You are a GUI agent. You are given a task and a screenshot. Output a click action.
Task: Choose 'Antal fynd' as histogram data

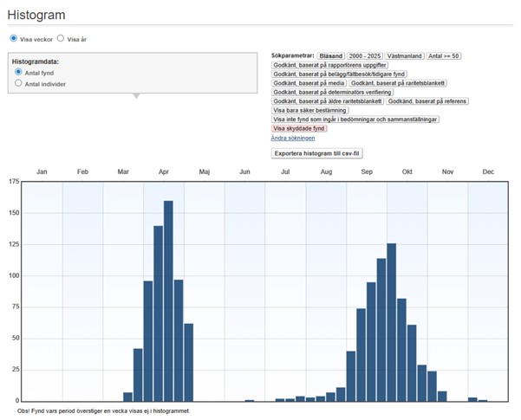click(x=19, y=73)
